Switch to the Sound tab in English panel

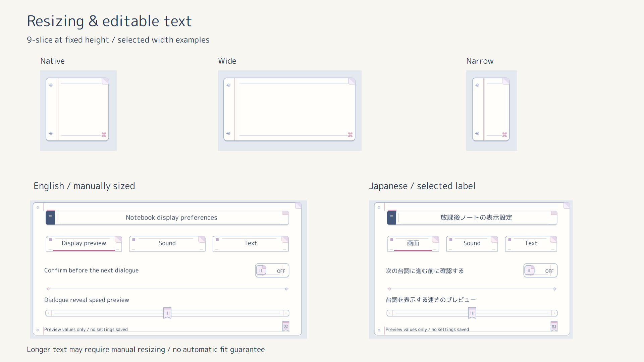[x=167, y=244]
